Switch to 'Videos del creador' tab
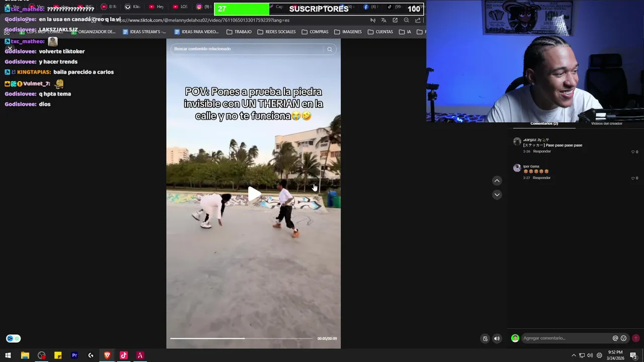Viewport: 644px width, 362px height. click(606, 123)
